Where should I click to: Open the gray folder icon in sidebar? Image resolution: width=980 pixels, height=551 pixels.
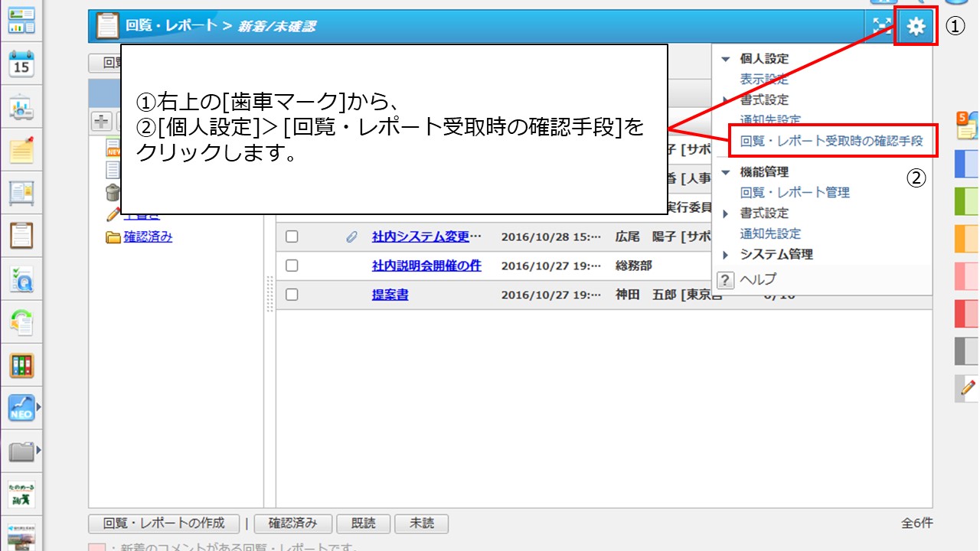(x=21, y=452)
